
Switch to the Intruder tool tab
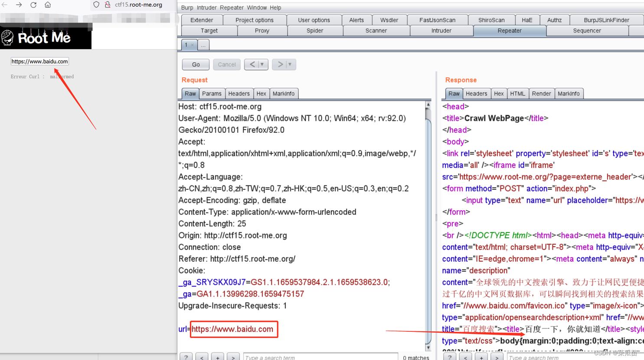pyautogui.click(x=441, y=31)
